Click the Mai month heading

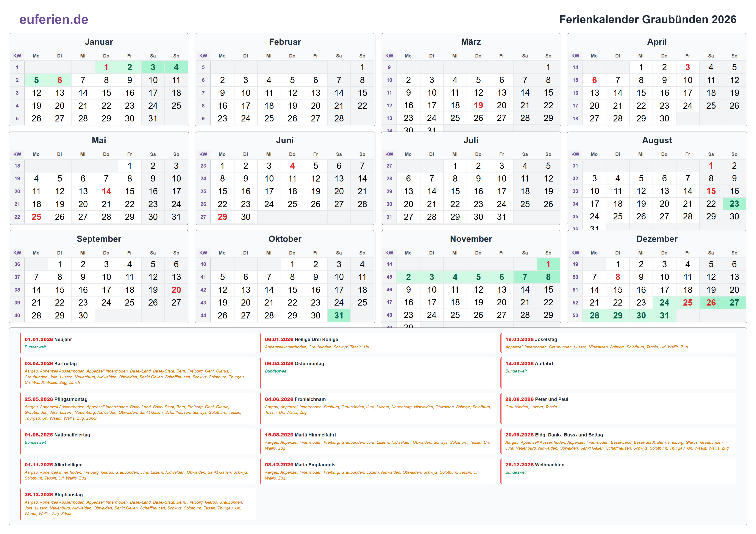pyautogui.click(x=99, y=140)
